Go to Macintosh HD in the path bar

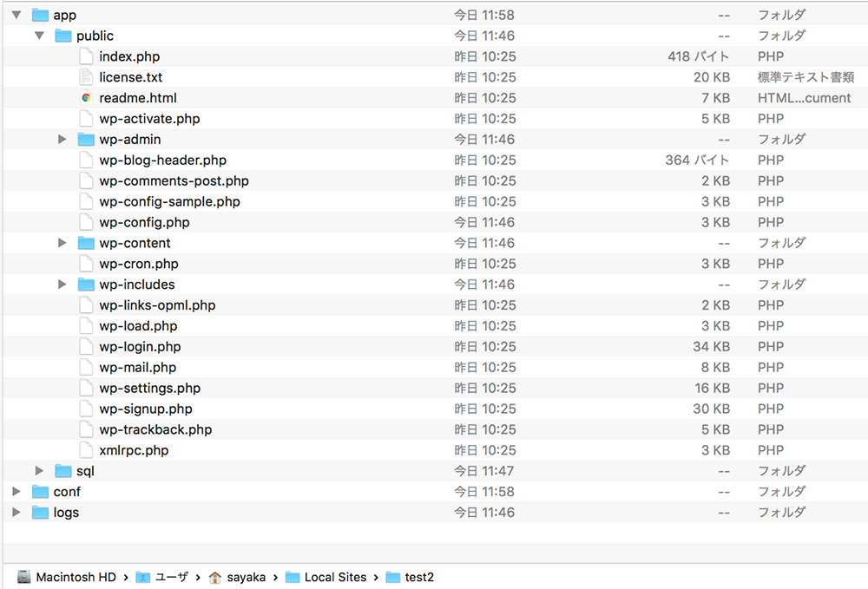(67, 577)
